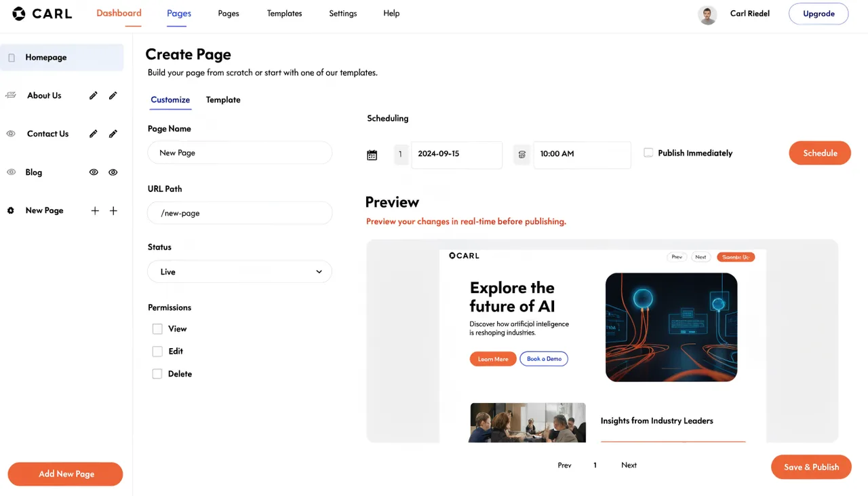Click the gray icon left of About Us

[x=11, y=96]
